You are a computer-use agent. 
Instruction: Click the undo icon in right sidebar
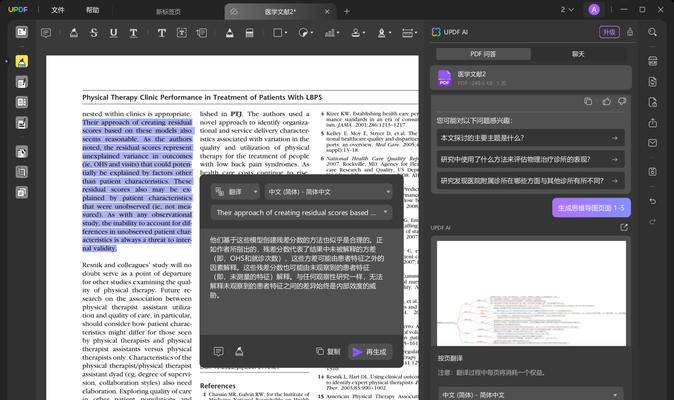(653, 201)
